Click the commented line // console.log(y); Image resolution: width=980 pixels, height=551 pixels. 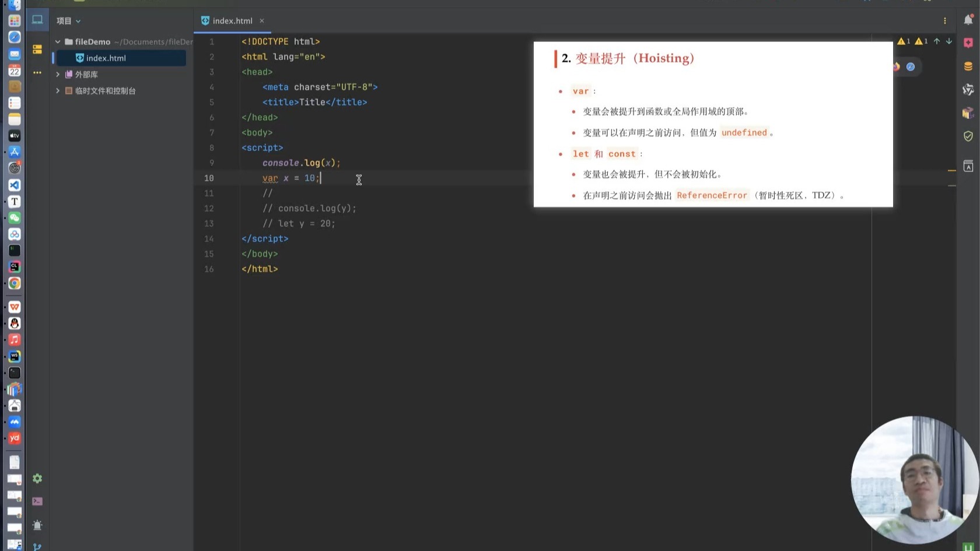309,208
